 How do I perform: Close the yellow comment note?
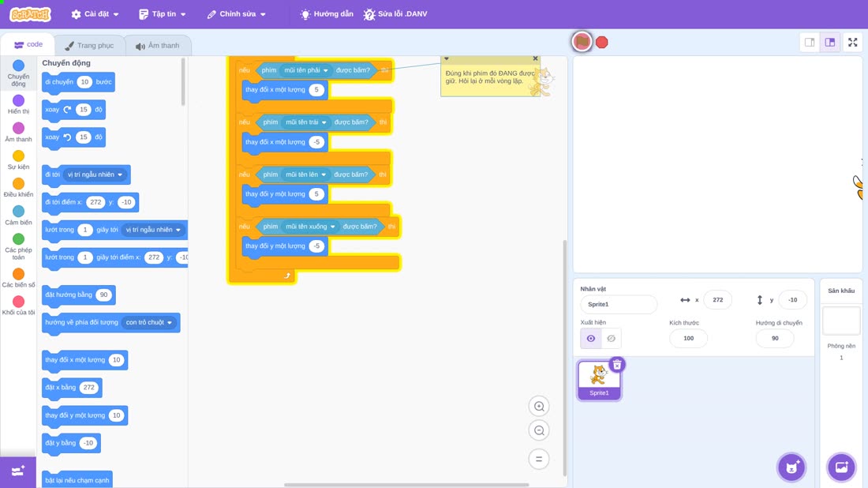535,58
